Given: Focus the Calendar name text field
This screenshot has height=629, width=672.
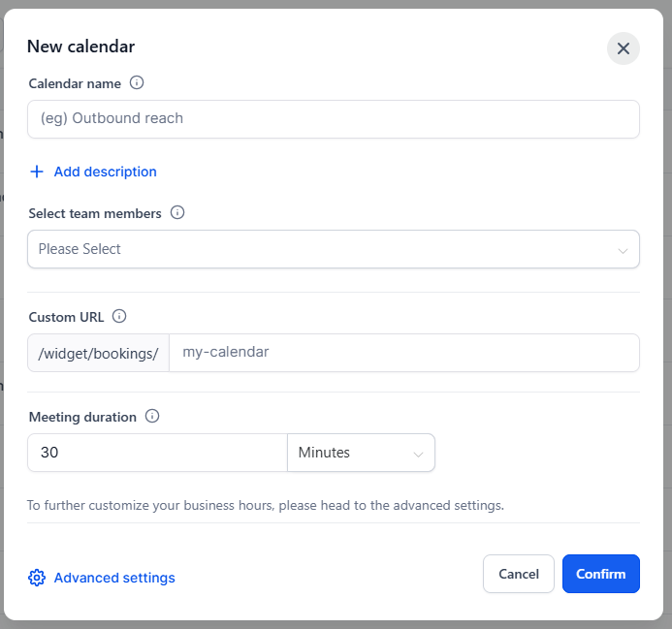Looking at the screenshot, I should tap(334, 119).
